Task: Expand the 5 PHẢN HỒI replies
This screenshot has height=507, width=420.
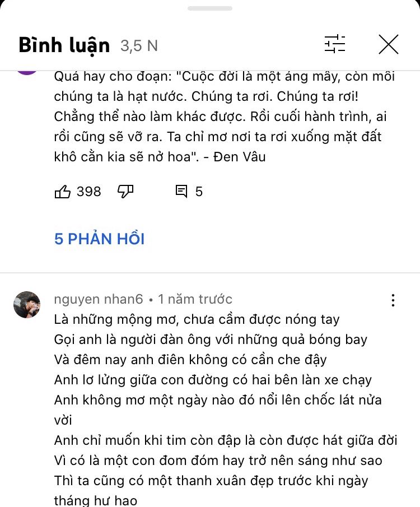Action: 99,239
